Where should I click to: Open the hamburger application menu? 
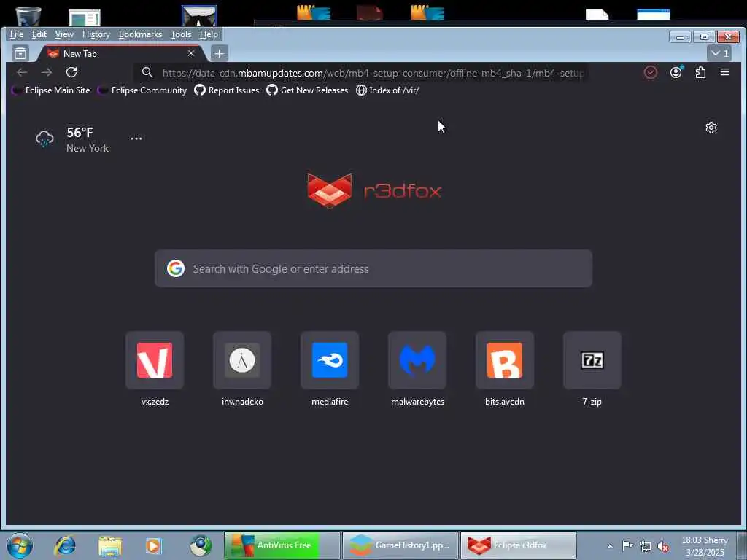[x=725, y=72]
